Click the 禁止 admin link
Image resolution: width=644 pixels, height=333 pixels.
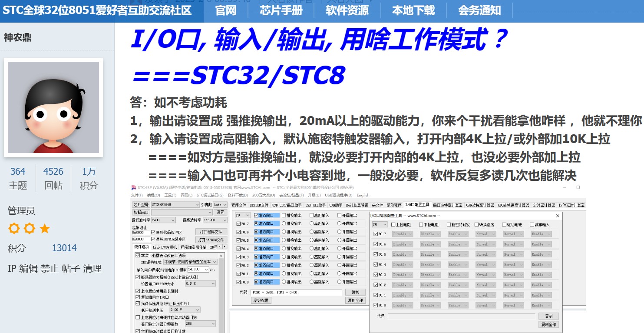pos(50,269)
